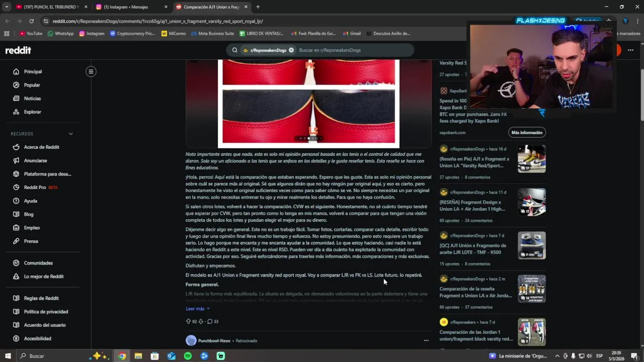Open the tab search dropdown arrow
644x362 pixels.
tap(6, 7)
